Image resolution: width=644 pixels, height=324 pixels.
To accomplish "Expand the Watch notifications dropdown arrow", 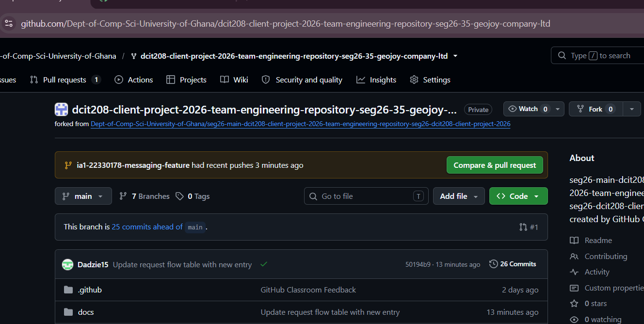I will [x=558, y=109].
